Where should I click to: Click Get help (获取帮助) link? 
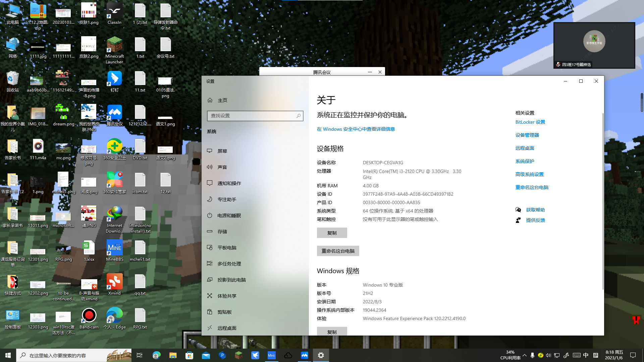(535, 210)
